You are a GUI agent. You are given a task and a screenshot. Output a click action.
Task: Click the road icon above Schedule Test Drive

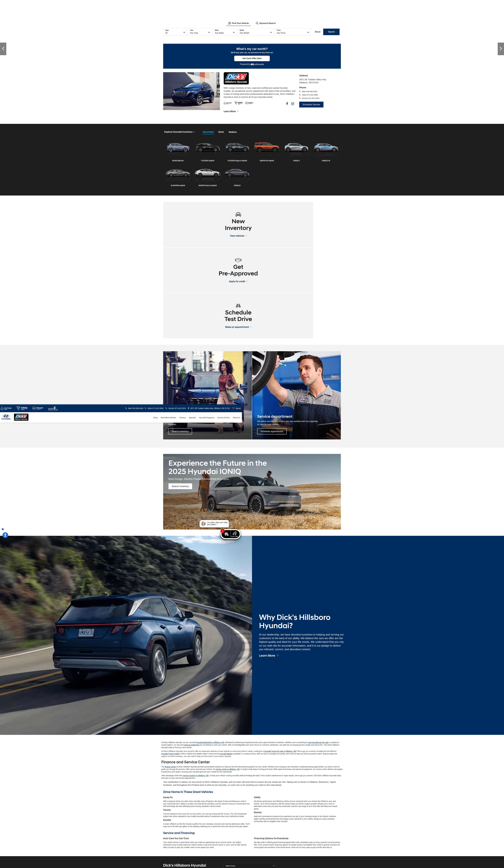(238, 306)
